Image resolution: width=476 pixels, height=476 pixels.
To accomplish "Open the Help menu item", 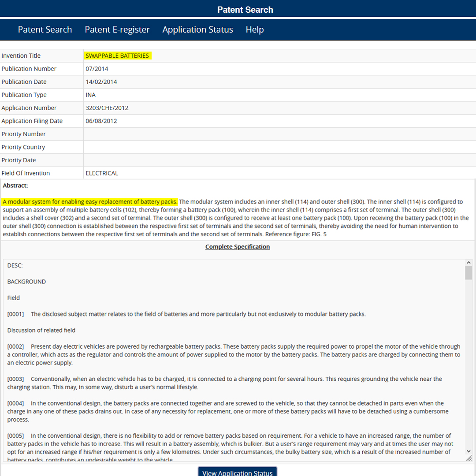I will [x=255, y=30].
